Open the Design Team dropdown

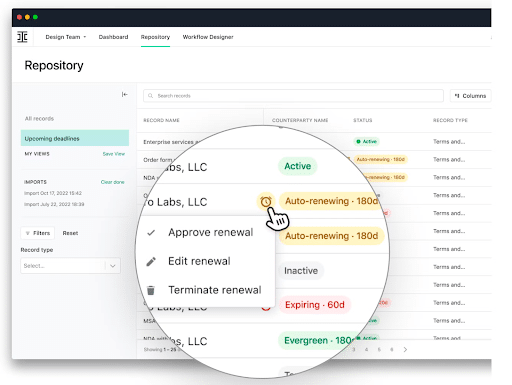tap(66, 37)
